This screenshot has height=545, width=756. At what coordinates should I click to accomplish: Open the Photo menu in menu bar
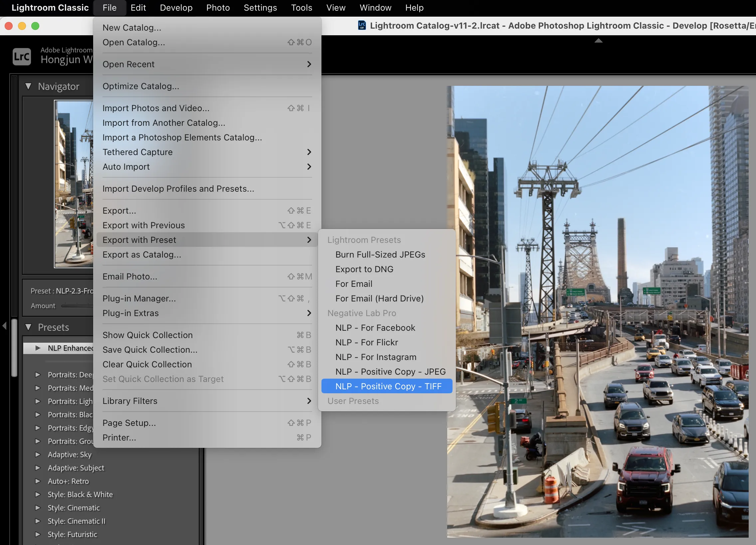tap(218, 8)
